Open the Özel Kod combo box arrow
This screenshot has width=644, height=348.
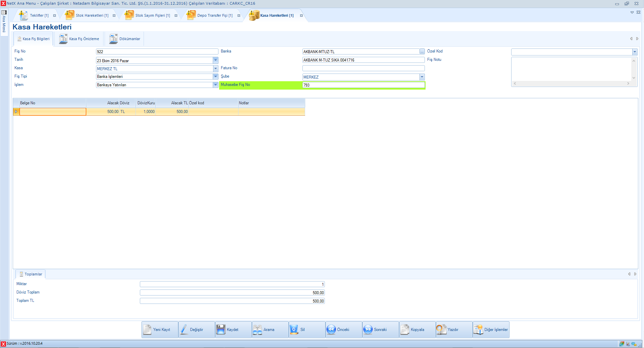(635, 52)
